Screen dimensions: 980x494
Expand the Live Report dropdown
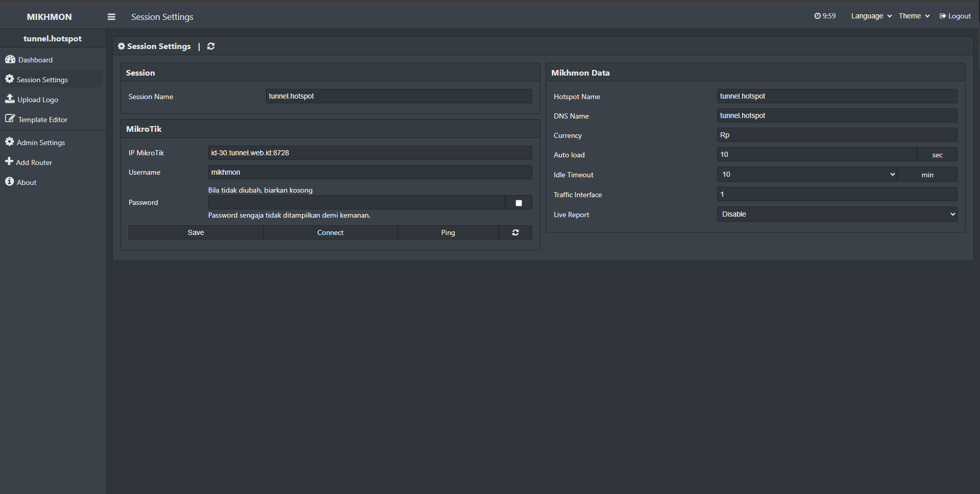click(x=837, y=215)
